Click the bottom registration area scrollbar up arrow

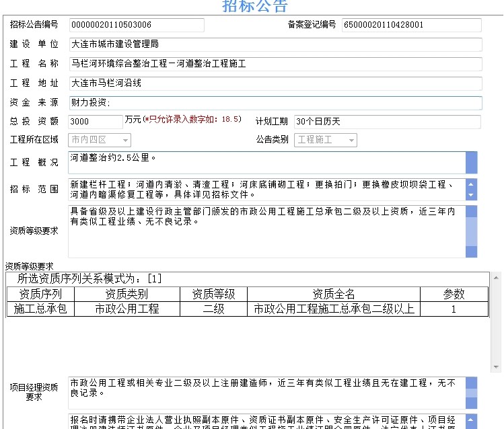click(471, 420)
